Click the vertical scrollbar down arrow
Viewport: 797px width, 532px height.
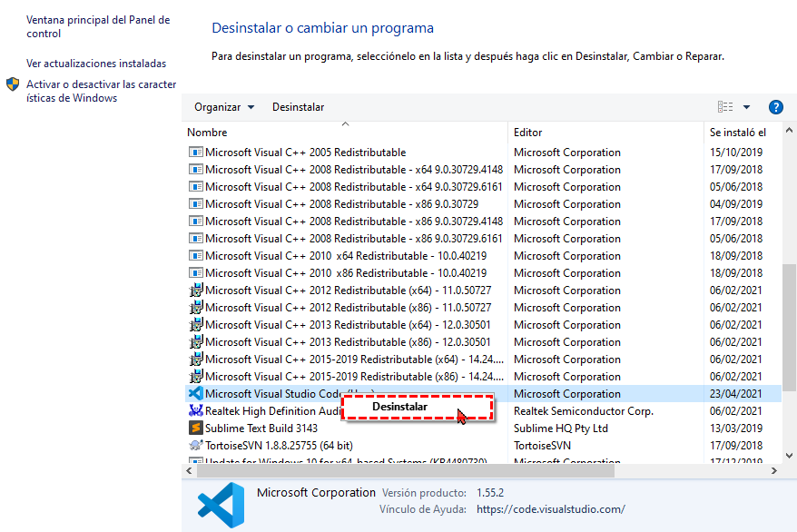(789, 456)
